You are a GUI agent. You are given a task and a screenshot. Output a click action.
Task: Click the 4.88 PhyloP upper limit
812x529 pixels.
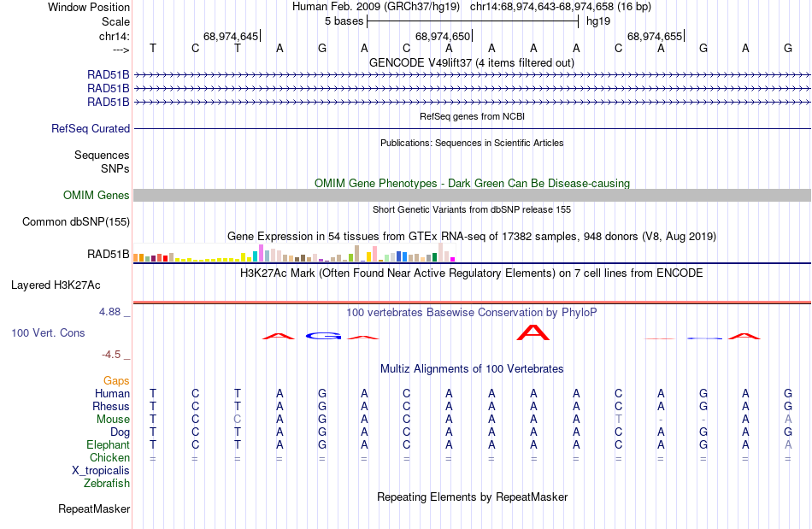tap(109, 312)
